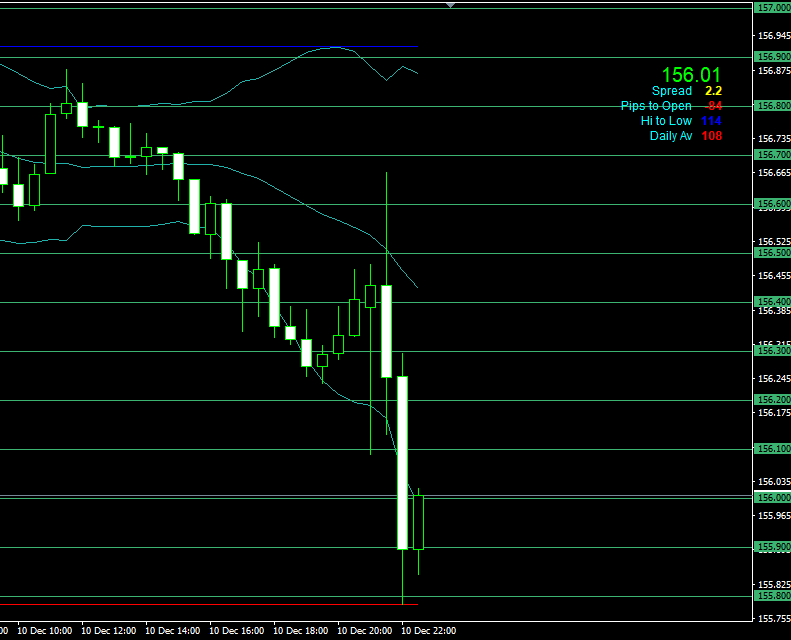Click the most recent rightmost candle body
The image size is (791, 640).
pos(418,522)
